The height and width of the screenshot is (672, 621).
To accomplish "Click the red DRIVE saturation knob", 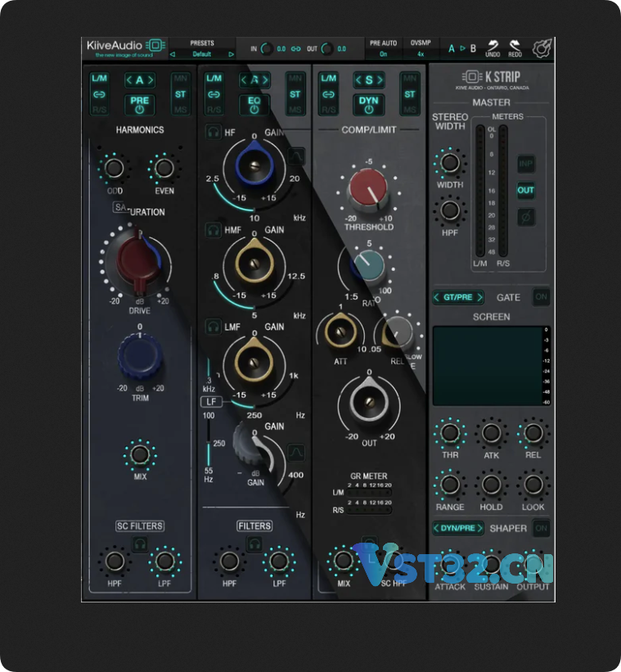I will click(x=137, y=261).
